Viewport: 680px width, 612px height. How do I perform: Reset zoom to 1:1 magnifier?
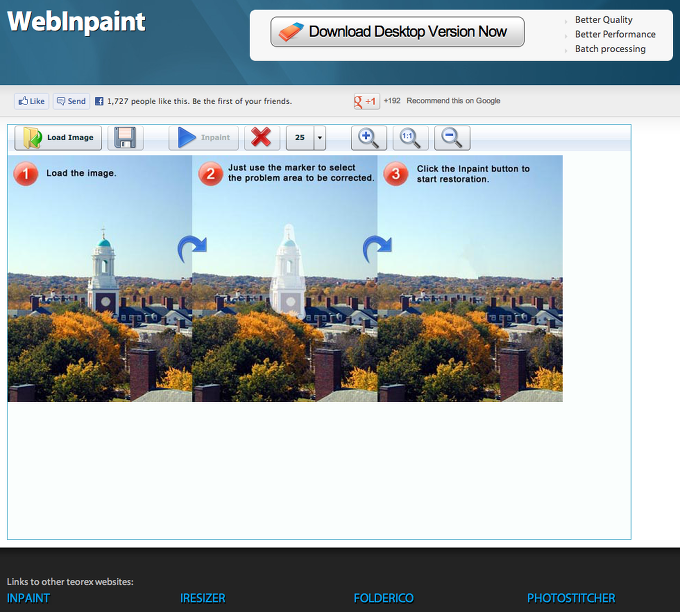[x=410, y=138]
